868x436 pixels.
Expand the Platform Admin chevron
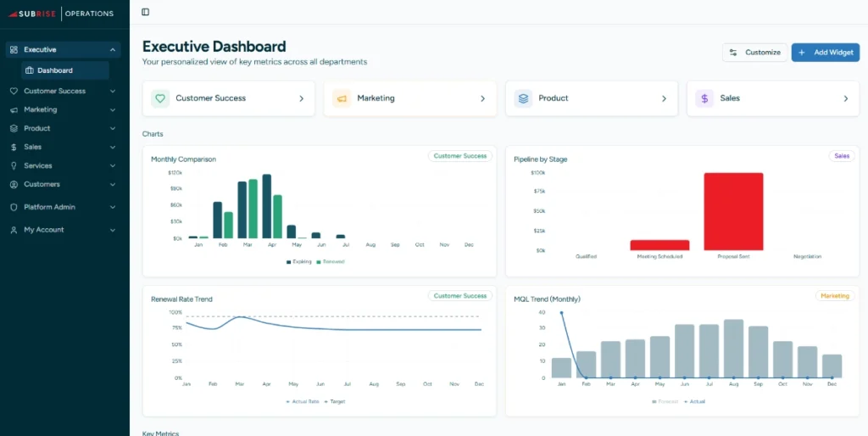(113, 207)
